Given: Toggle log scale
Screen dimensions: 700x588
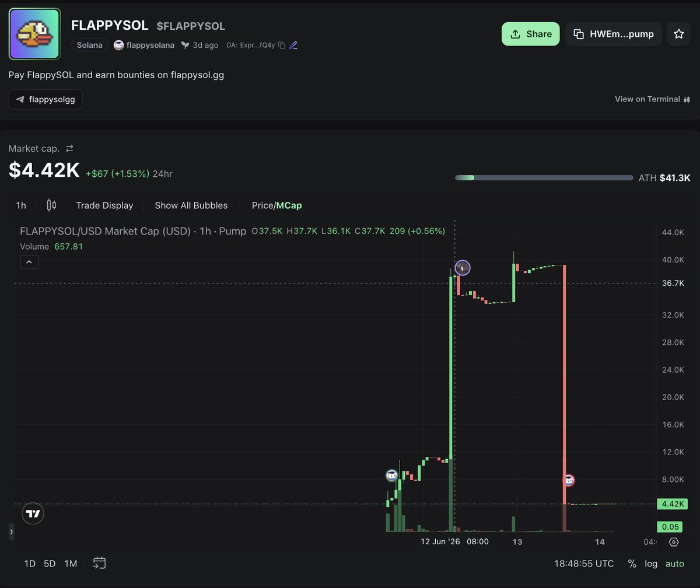Looking at the screenshot, I should click(x=651, y=563).
